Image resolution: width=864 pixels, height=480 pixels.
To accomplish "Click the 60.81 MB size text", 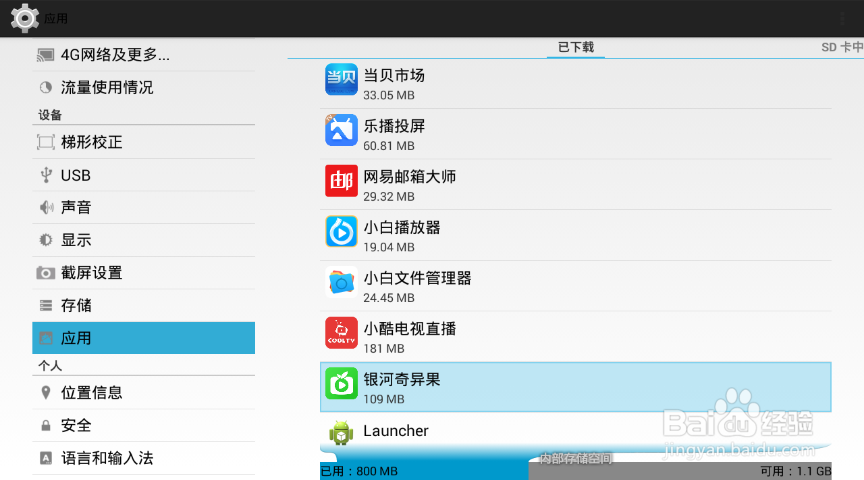I will [388, 146].
